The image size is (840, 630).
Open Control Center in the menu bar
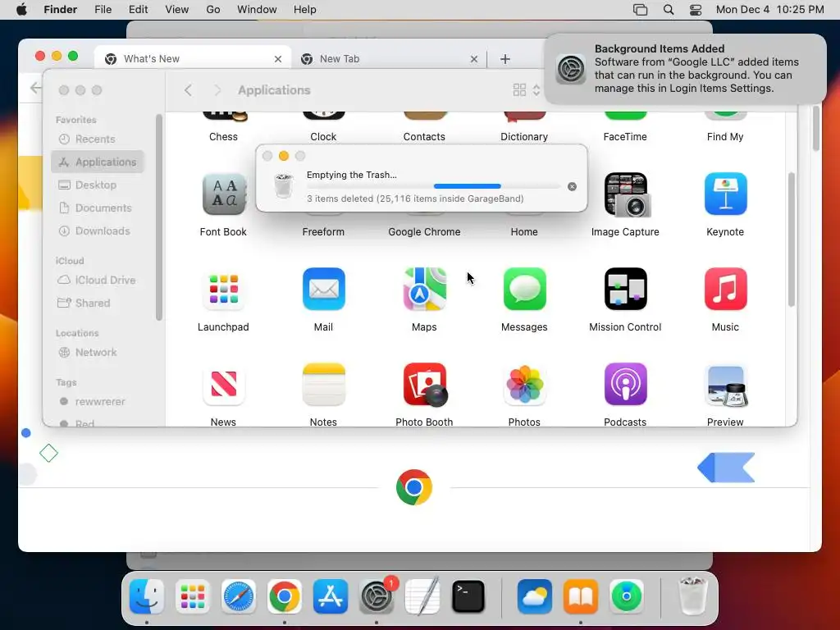(696, 10)
